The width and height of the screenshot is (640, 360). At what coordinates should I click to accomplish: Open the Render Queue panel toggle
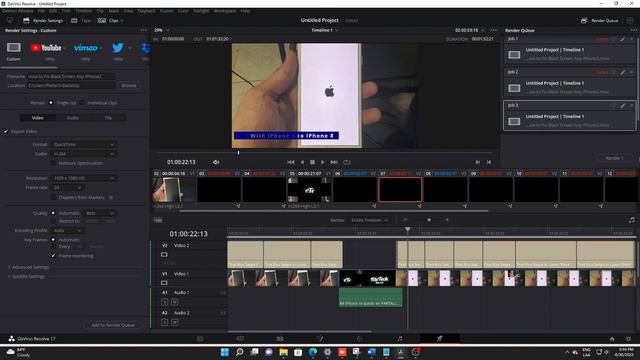point(600,20)
